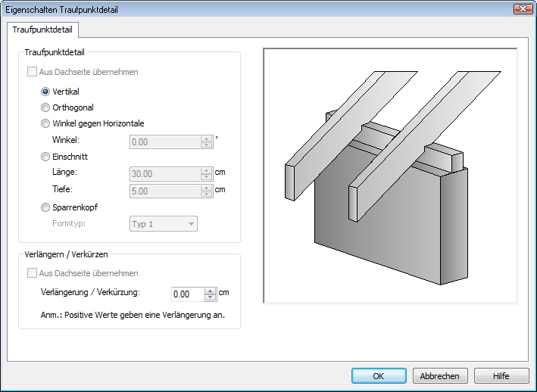Click the Verlängerung / Verkürzung value field
Screen dimensions: 537x392
click(x=188, y=294)
